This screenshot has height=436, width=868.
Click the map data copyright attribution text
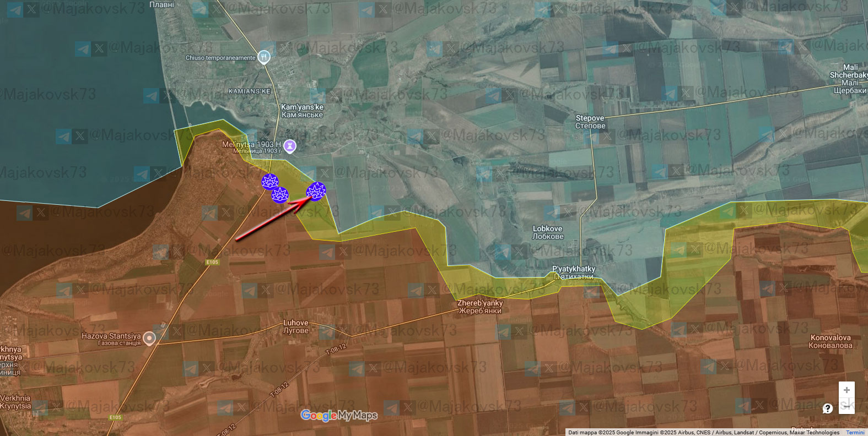704,433
